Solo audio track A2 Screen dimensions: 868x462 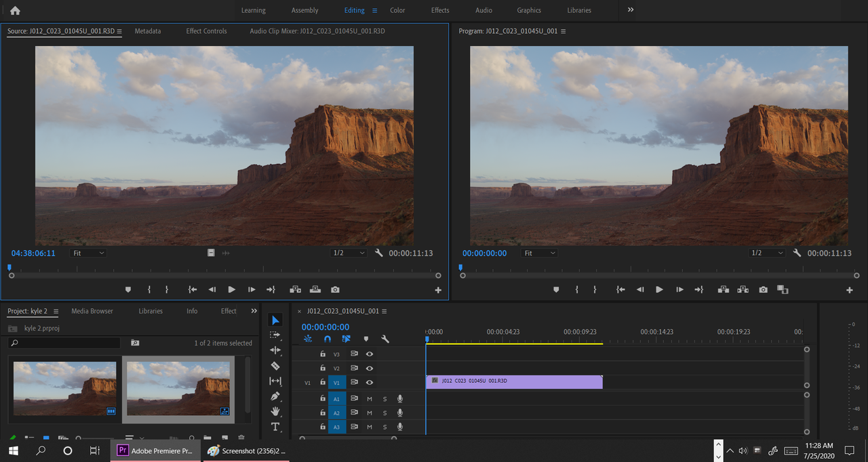(384, 413)
